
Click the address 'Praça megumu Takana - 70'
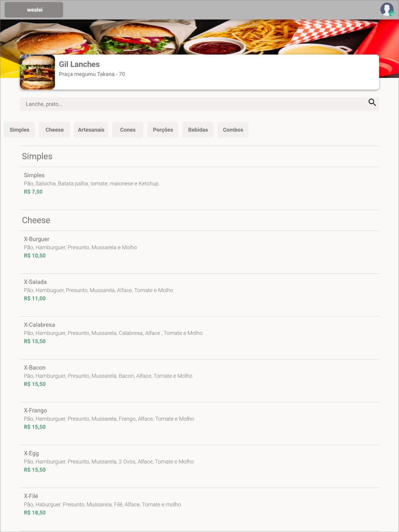click(92, 74)
